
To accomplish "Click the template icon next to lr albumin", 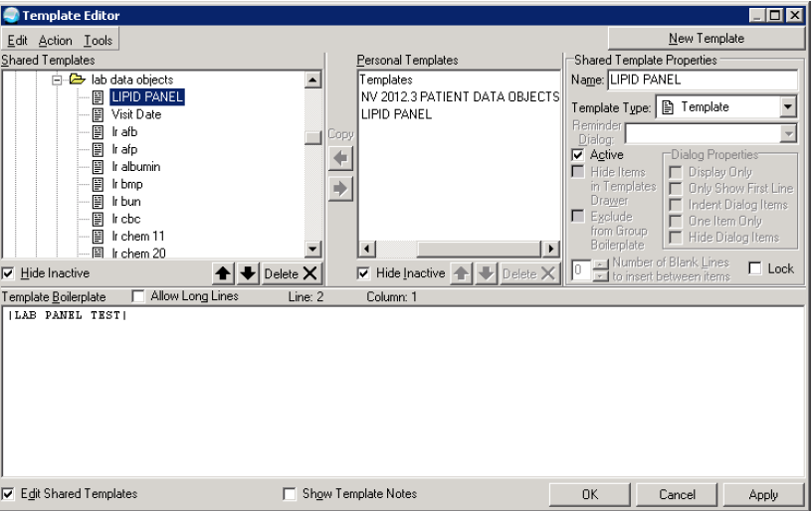I will click(x=98, y=167).
